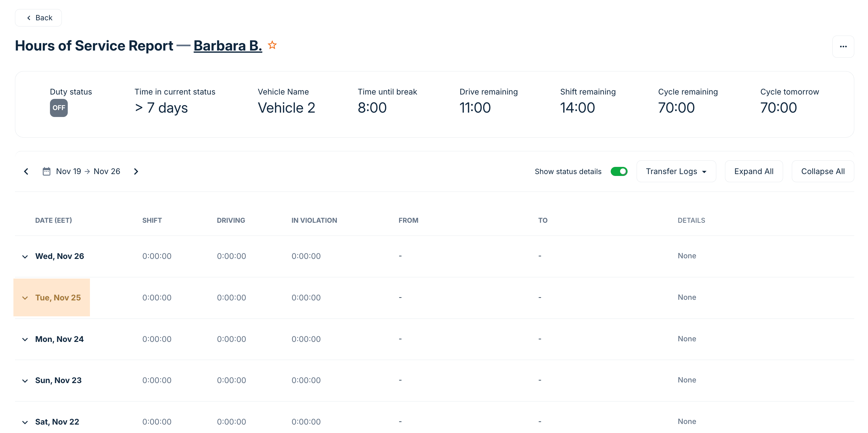Image resolution: width=868 pixels, height=433 pixels.
Task: Click the IN VIOLATION column header
Action: (314, 220)
